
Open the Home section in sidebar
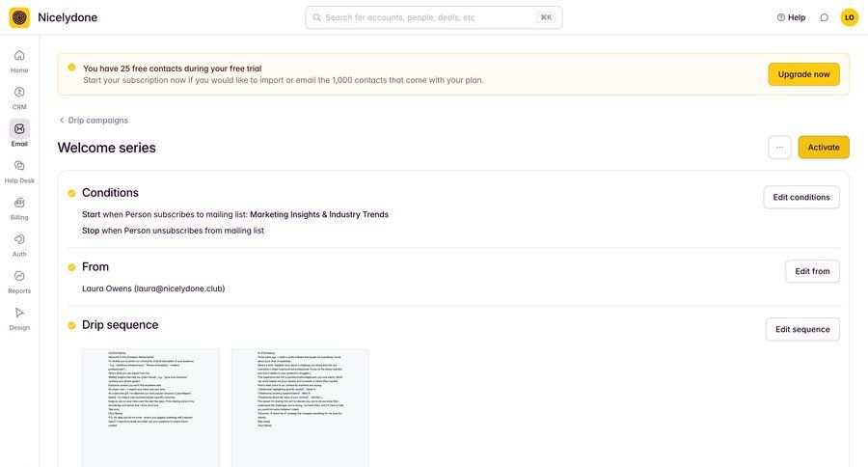[x=19, y=61]
